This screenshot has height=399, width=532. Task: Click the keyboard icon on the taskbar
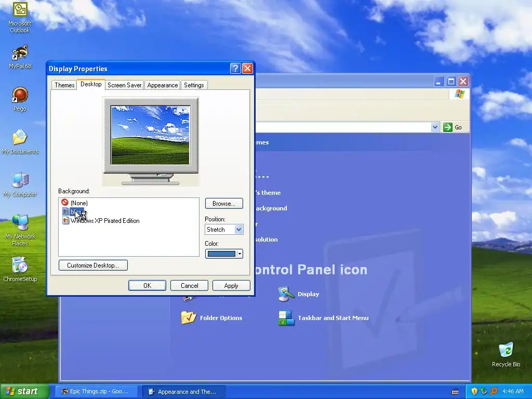point(455,392)
